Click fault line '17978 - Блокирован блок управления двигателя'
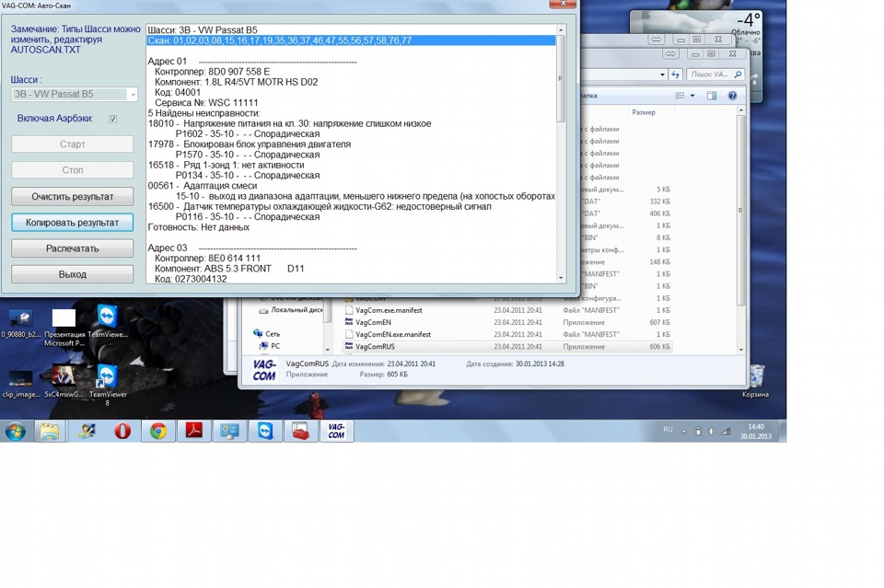This screenshot has height=588, width=884. point(250,144)
